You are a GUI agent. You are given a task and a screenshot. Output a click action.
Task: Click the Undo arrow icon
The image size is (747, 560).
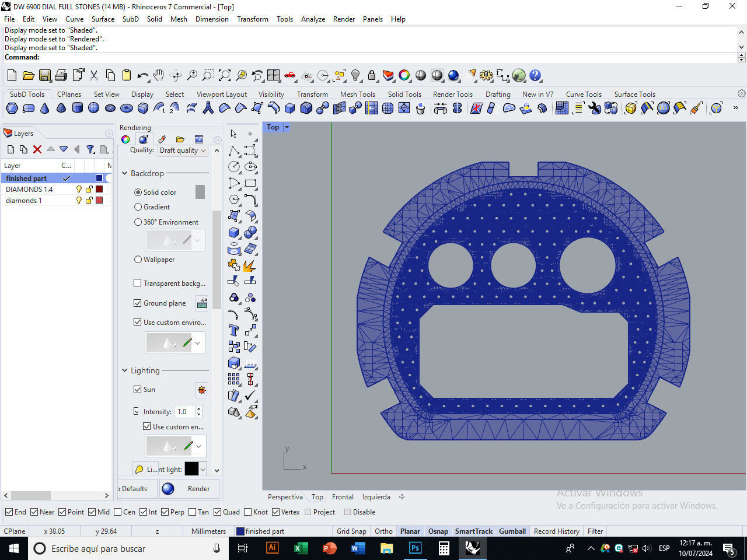point(142,75)
